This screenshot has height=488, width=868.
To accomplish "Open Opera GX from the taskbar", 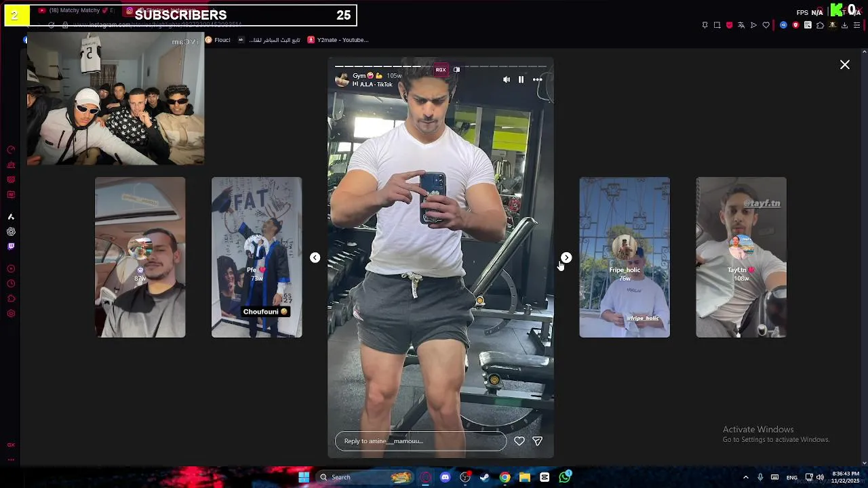I will coord(425,477).
